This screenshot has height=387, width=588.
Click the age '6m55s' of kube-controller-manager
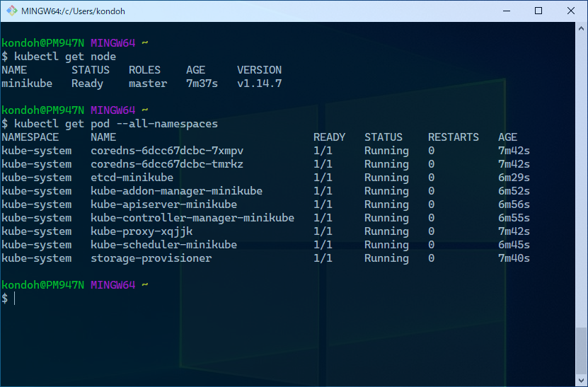coord(514,218)
